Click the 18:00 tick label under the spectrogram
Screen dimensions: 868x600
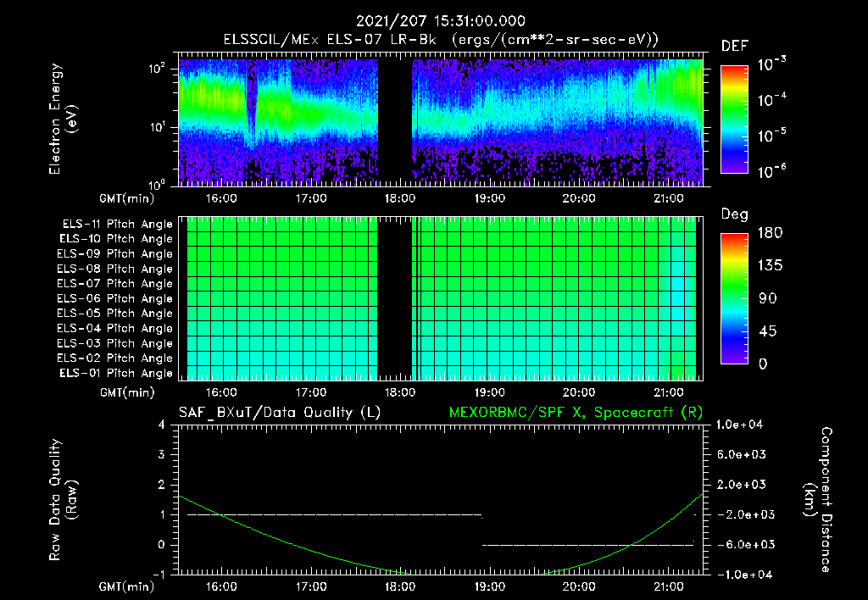coord(400,198)
